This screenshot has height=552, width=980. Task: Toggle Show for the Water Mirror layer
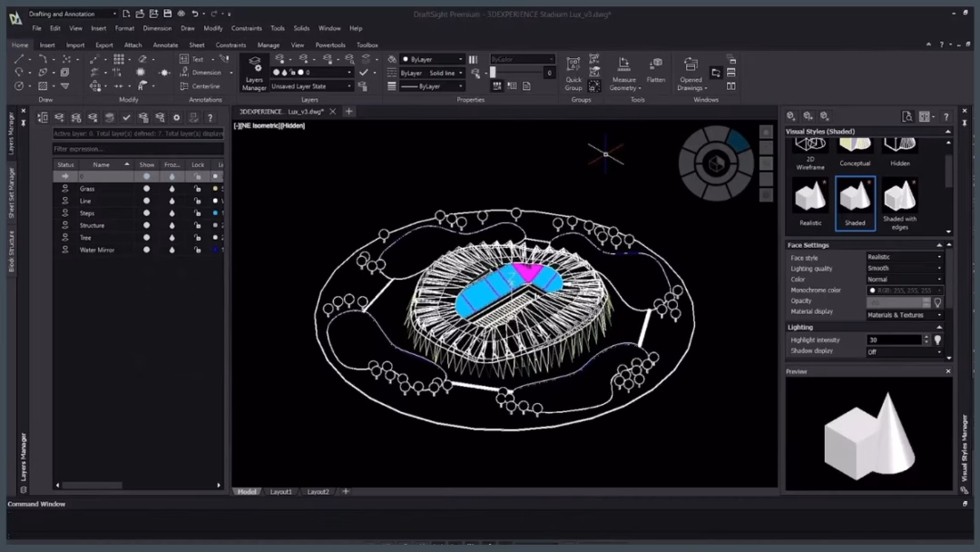point(146,250)
